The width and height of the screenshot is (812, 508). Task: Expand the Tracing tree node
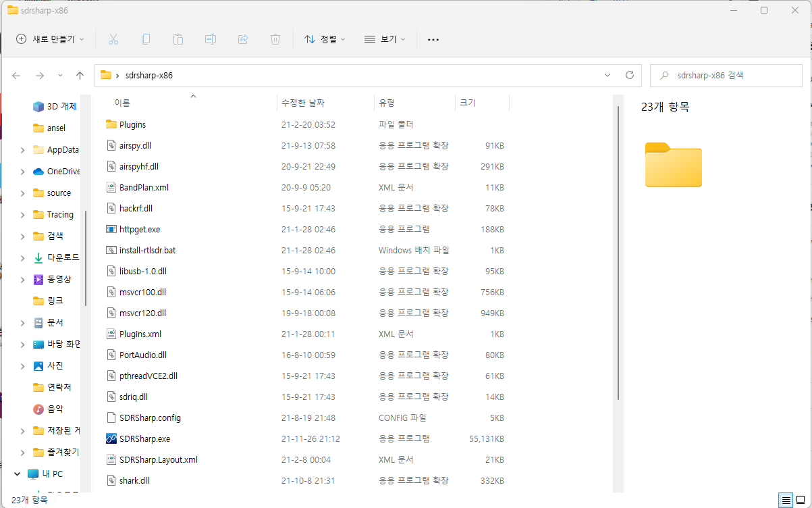click(x=22, y=214)
